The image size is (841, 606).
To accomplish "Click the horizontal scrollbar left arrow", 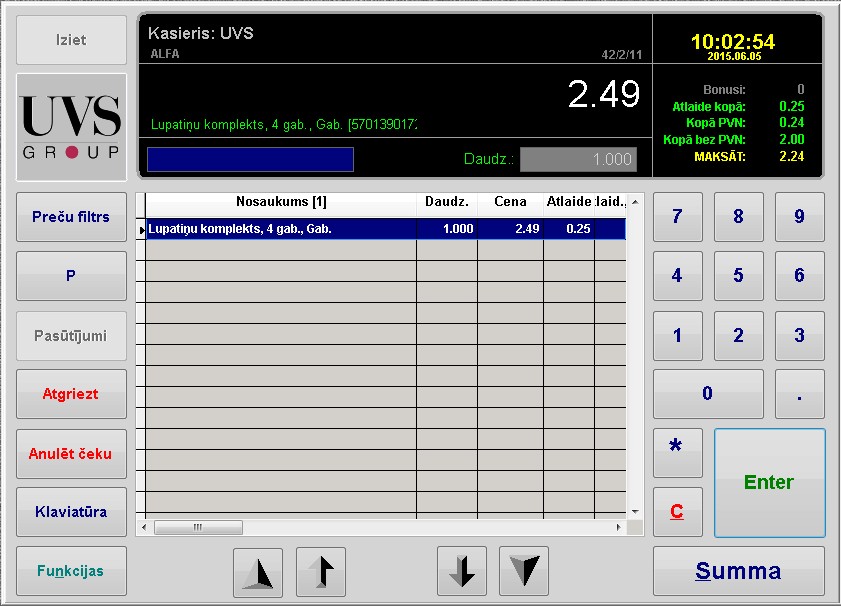I will [144, 527].
